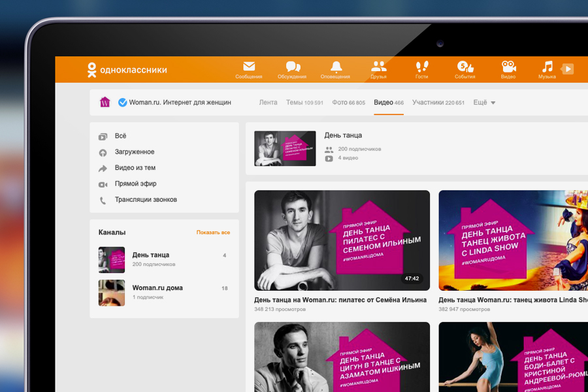Expand the Ещё dropdown menu

pos(484,103)
